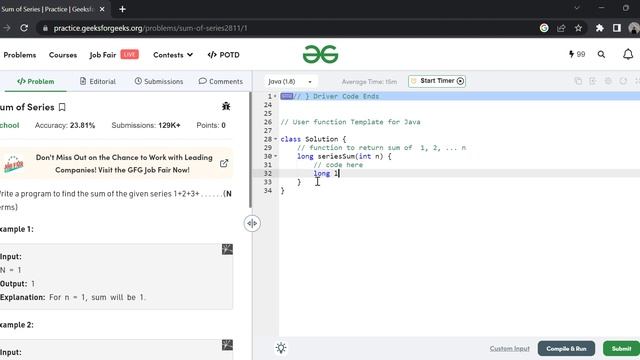Click the 'class Solution {' code line

(x=313, y=139)
